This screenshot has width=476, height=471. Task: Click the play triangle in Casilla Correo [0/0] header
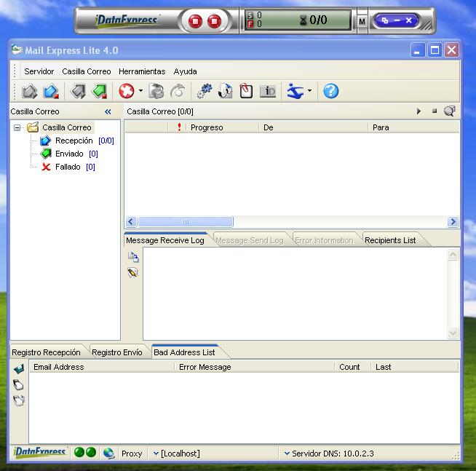pos(419,111)
